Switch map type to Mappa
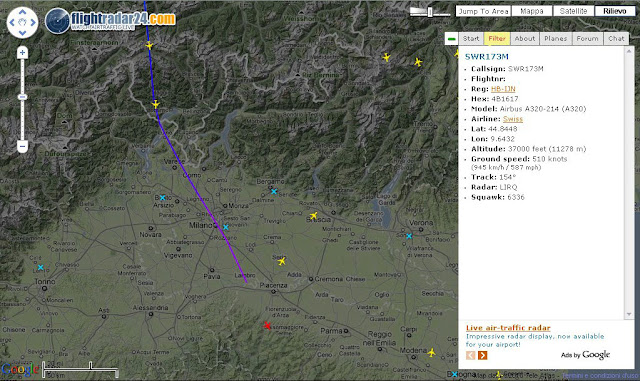This screenshot has height=381, width=640. (531, 11)
